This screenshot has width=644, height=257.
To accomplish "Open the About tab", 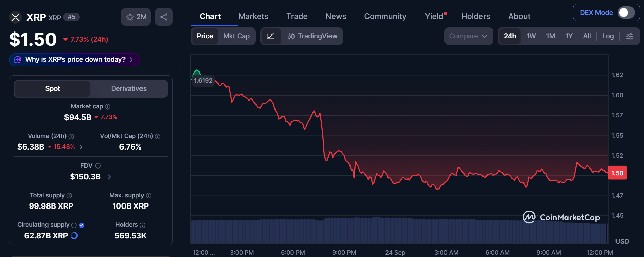I will tap(519, 16).
